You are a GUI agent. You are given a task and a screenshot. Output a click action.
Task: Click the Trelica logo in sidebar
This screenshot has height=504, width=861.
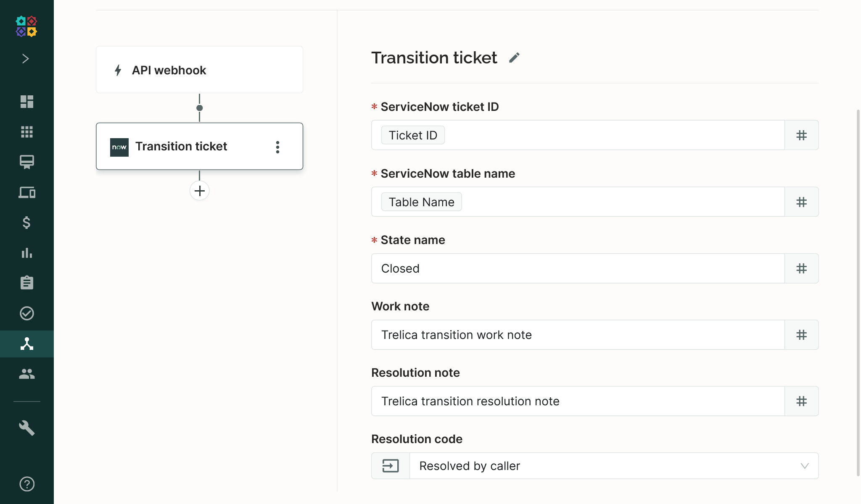[x=26, y=26]
